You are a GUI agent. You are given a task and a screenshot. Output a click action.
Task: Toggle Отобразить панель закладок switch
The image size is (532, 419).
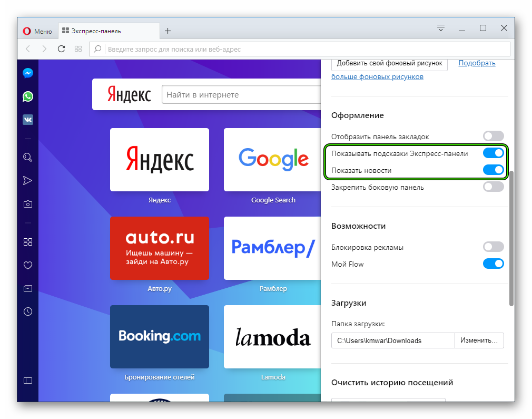click(494, 136)
